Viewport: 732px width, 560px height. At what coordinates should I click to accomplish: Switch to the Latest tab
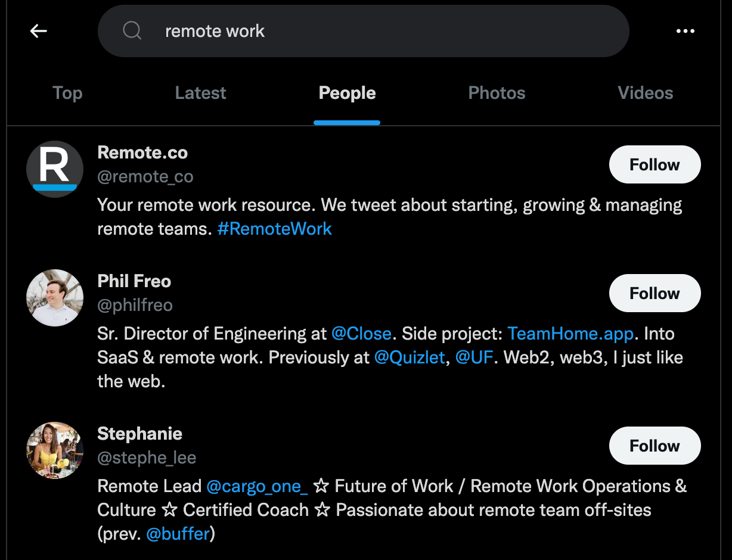coord(201,93)
